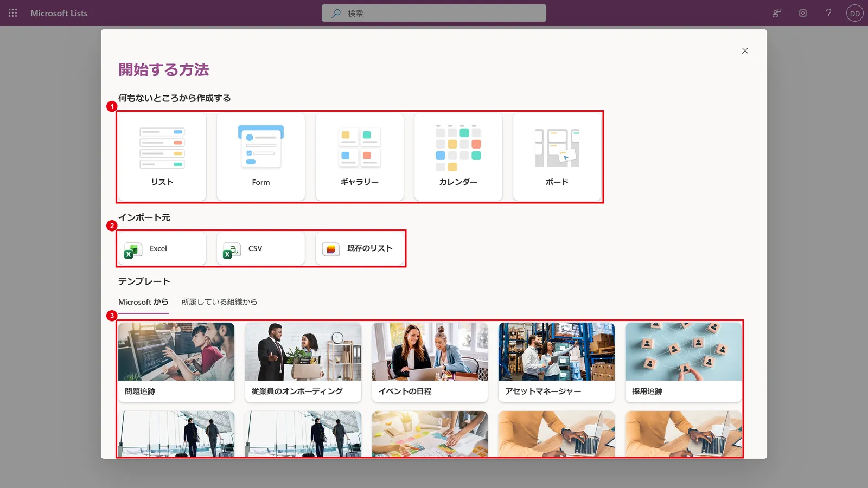Choose the ボード layout option
The width and height of the screenshot is (868, 488).
click(557, 157)
